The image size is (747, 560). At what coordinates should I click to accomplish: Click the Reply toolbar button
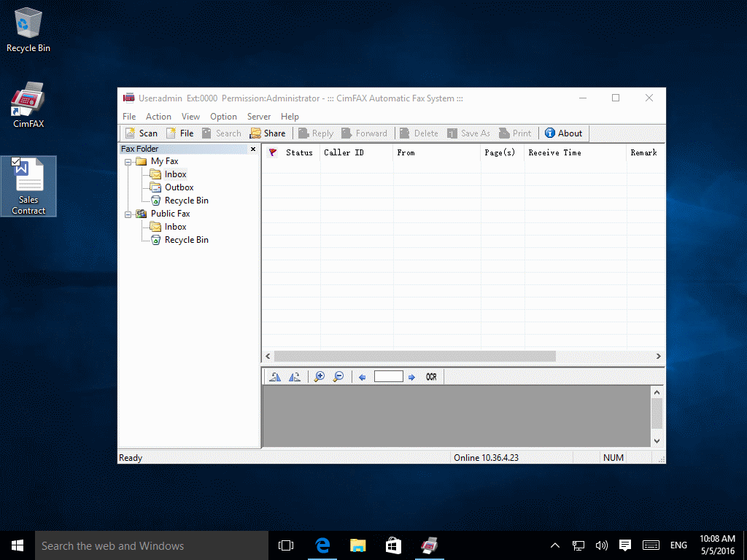pos(315,133)
